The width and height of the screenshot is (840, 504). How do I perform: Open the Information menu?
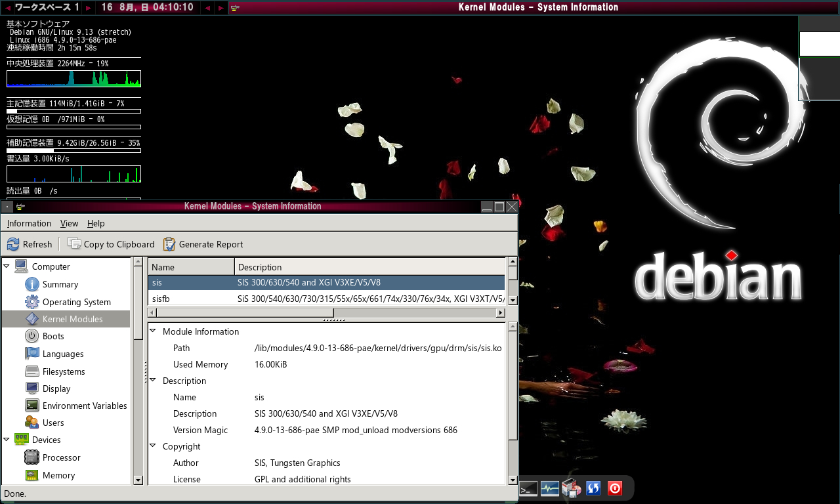(x=29, y=223)
